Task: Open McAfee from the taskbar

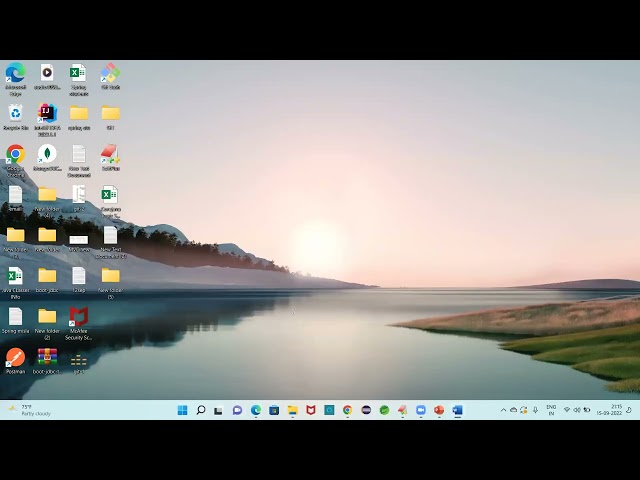Action: [x=311, y=410]
